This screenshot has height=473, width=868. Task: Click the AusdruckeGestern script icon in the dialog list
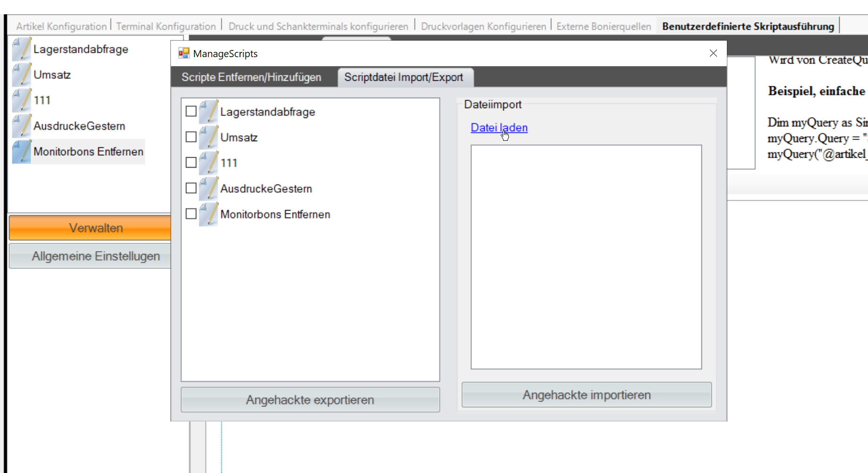(208, 188)
